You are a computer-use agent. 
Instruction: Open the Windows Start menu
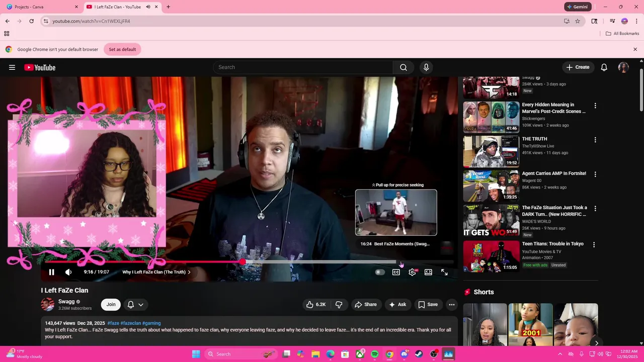click(196, 354)
